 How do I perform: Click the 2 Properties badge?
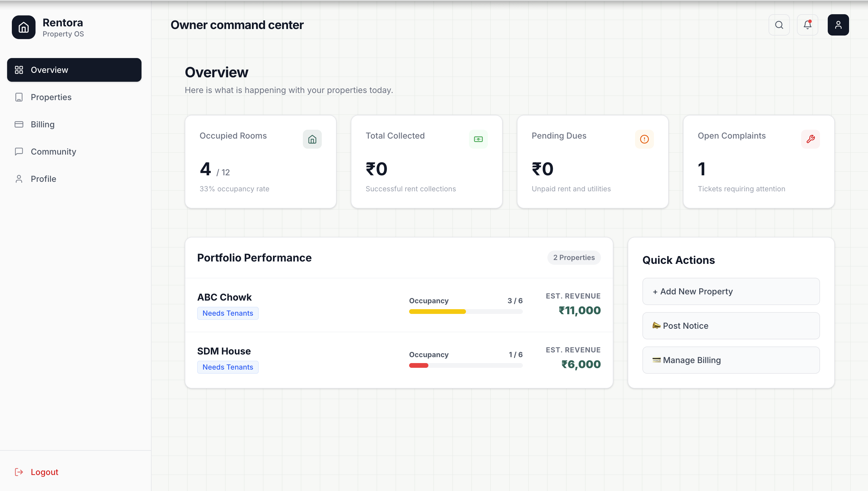[574, 257]
